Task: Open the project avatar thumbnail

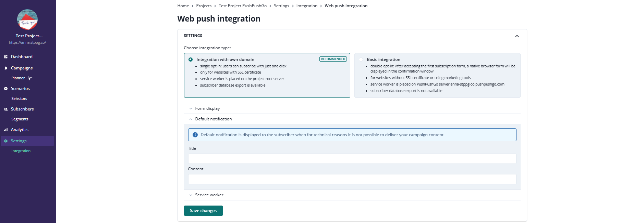Action: click(x=27, y=19)
